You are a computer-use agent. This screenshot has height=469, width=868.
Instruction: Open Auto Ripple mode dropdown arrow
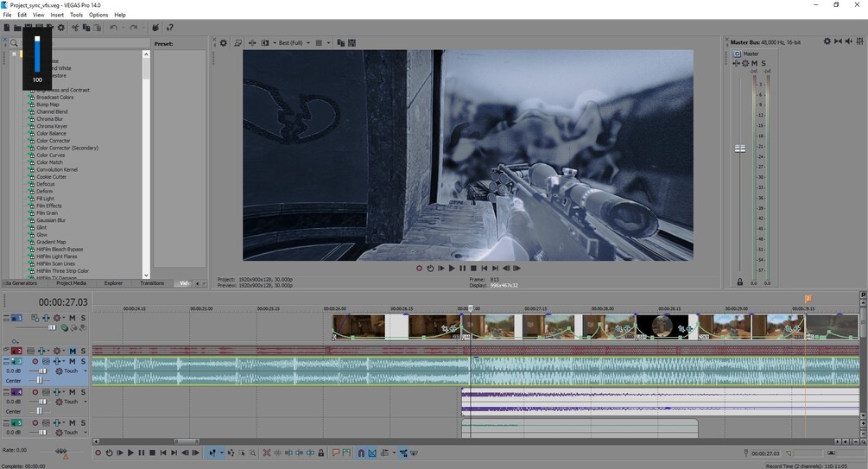[x=394, y=453]
